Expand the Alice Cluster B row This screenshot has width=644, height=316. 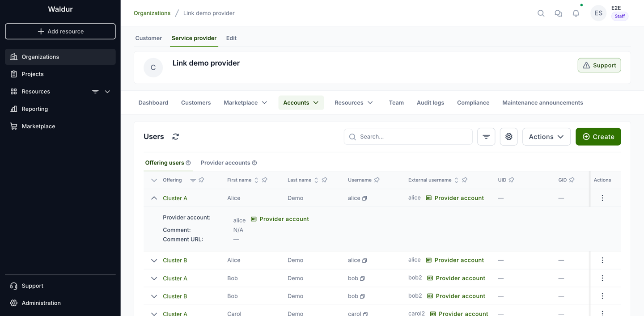(x=154, y=260)
